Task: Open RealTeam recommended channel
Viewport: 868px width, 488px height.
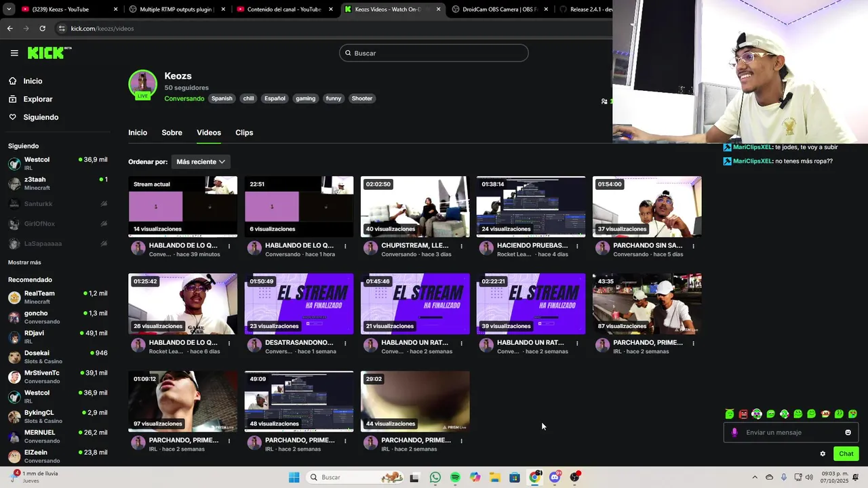Action: click(x=58, y=297)
